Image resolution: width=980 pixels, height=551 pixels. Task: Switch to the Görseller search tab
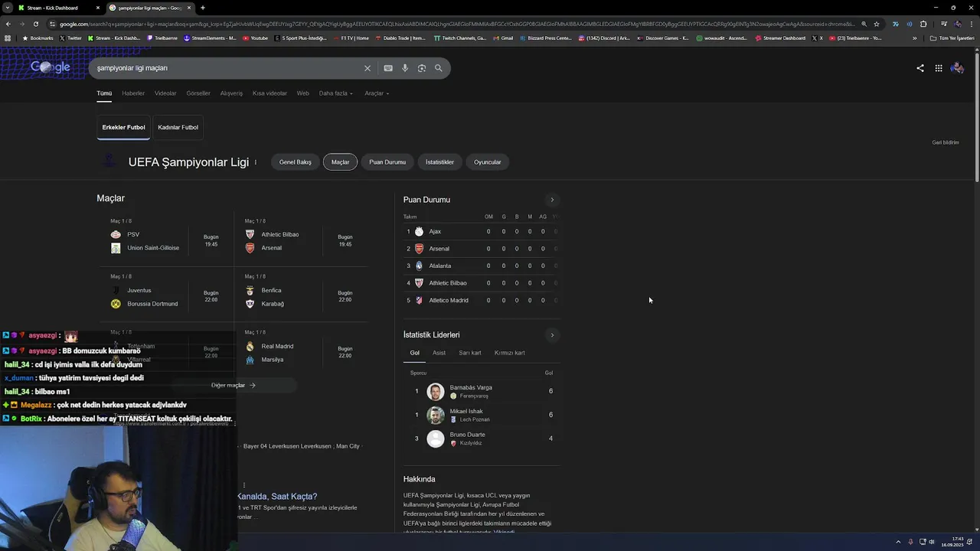pyautogui.click(x=198, y=93)
